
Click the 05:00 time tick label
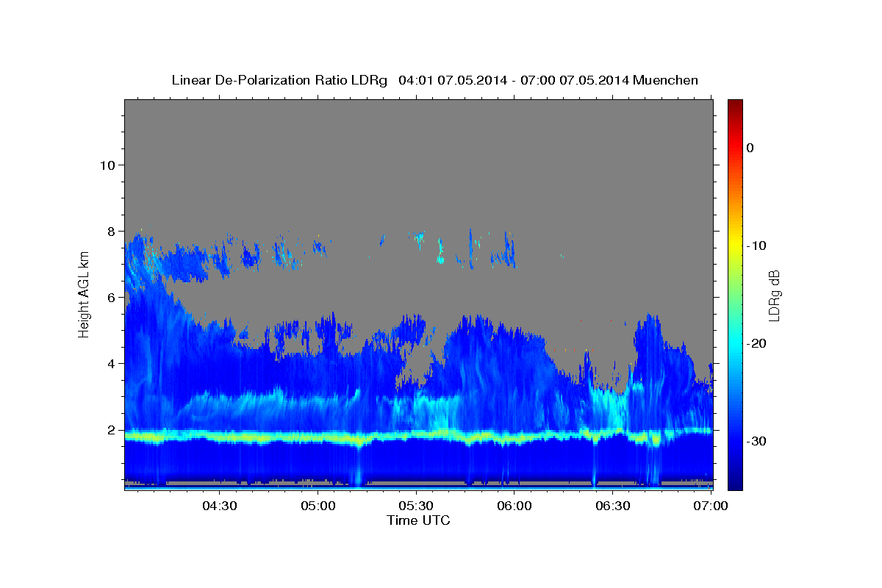319,506
